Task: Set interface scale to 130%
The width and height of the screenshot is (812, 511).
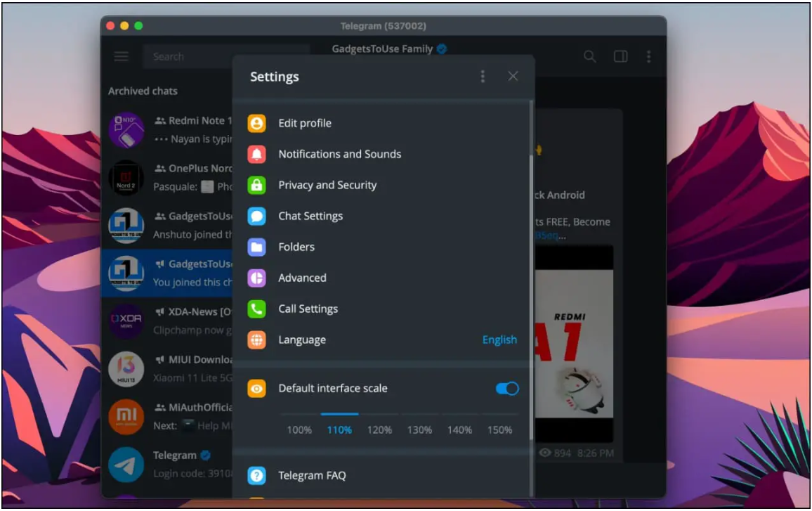Action: (x=419, y=429)
